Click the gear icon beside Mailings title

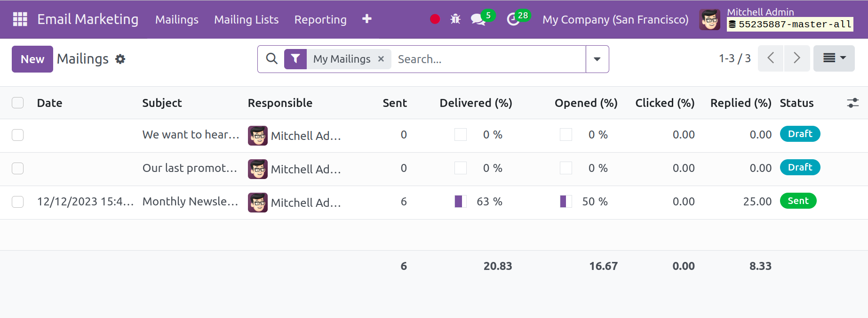tap(120, 59)
